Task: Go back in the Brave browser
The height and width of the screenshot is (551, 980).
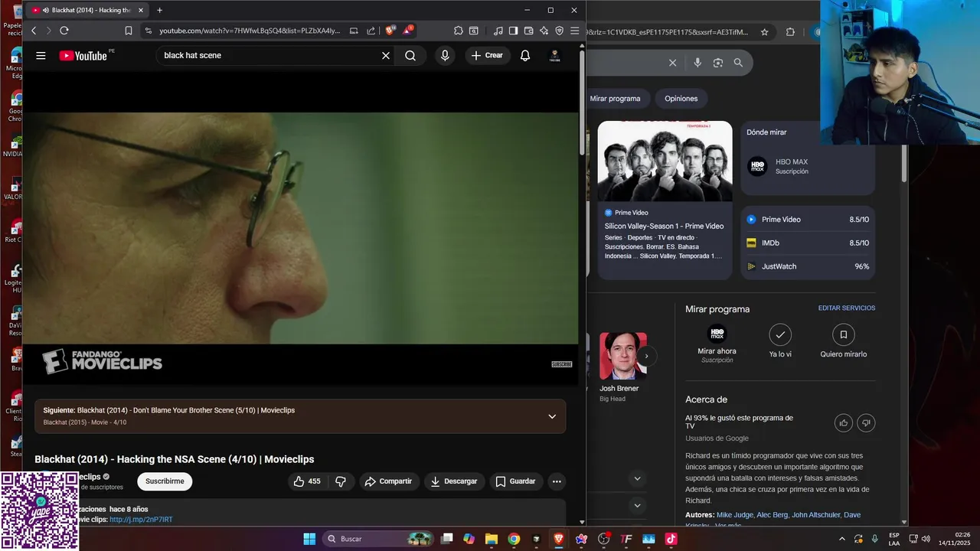Action: 34,31
